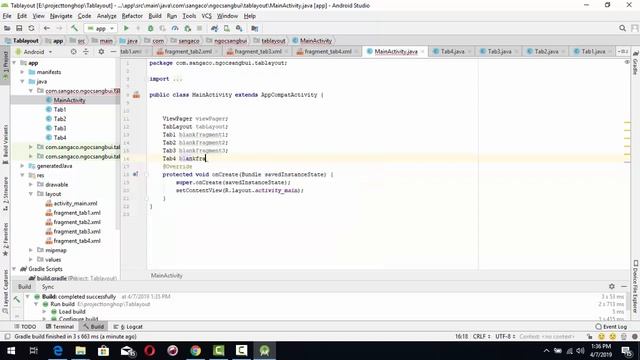Click the Sync Project with Gradle icon
640x360 pixels.
[214, 28]
